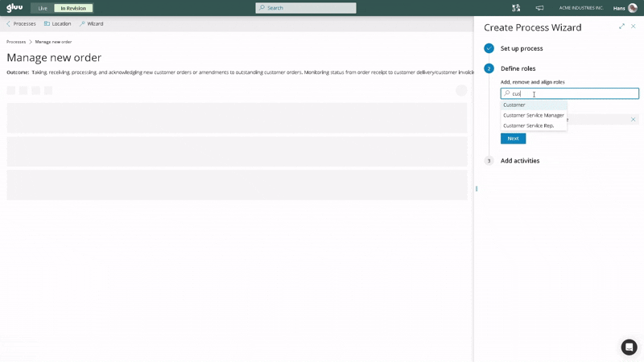The height and width of the screenshot is (362, 644).
Task: Go back to Processes in toolbar
Action: (21, 24)
